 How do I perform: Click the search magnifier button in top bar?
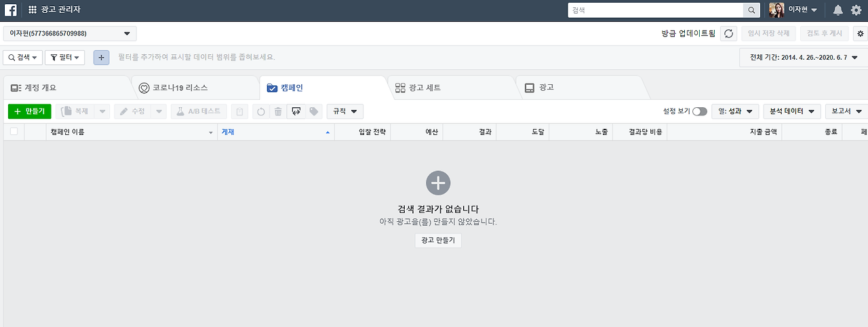point(752,10)
